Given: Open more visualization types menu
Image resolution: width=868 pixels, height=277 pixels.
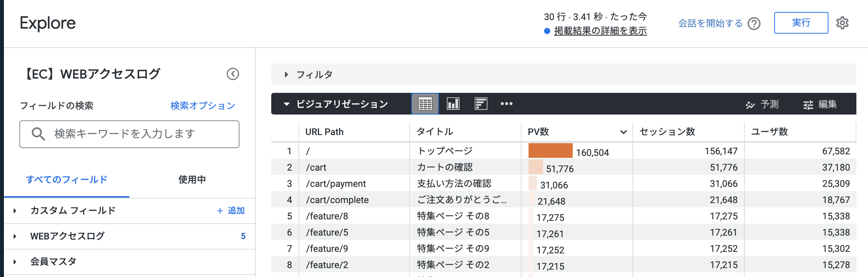Looking at the screenshot, I should click(x=506, y=104).
